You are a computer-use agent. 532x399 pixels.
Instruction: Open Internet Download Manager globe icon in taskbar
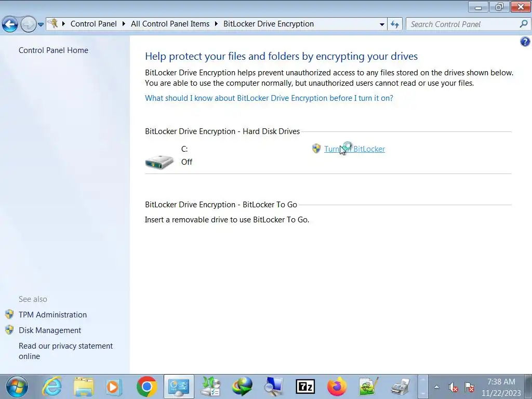(x=242, y=387)
